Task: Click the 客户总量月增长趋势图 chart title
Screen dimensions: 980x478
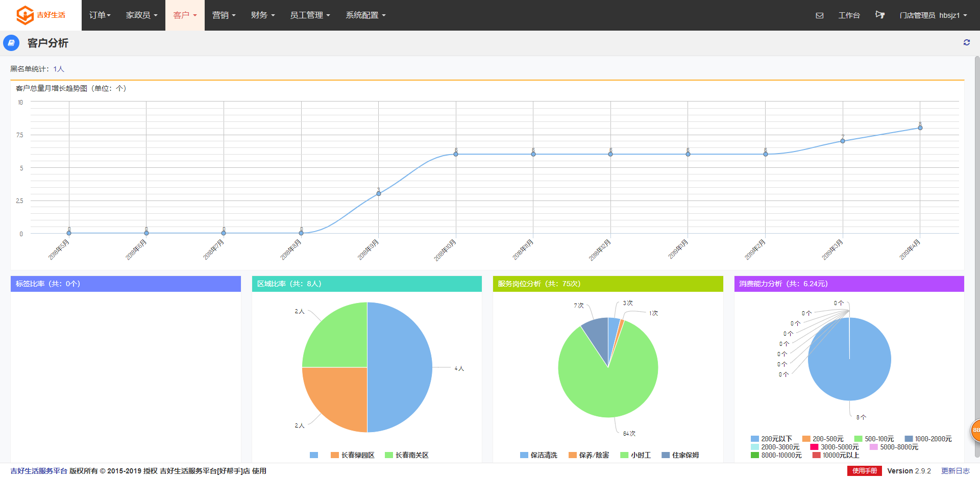Action: coord(71,88)
